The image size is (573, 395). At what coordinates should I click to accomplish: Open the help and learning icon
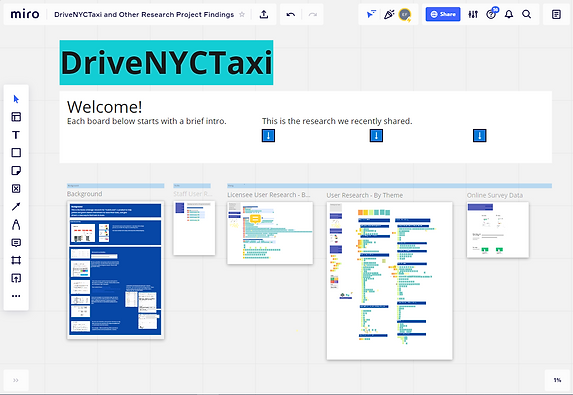click(x=491, y=14)
